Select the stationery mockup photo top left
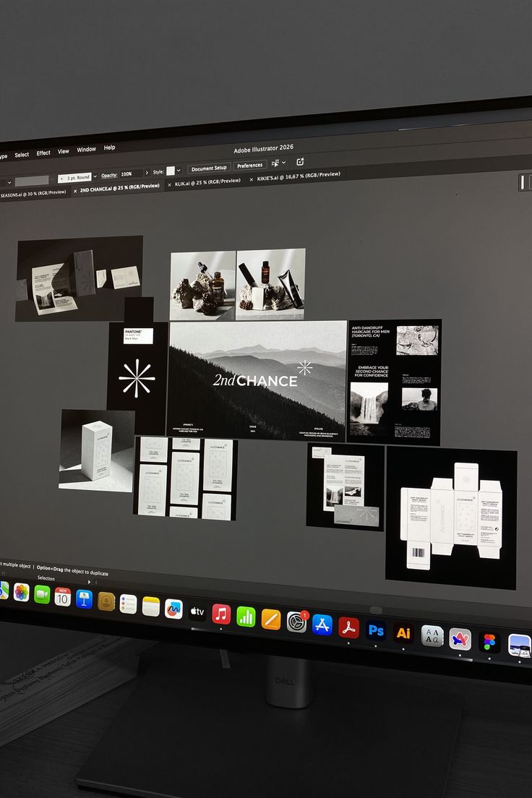The height and width of the screenshot is (798, 532). [79, 278]
